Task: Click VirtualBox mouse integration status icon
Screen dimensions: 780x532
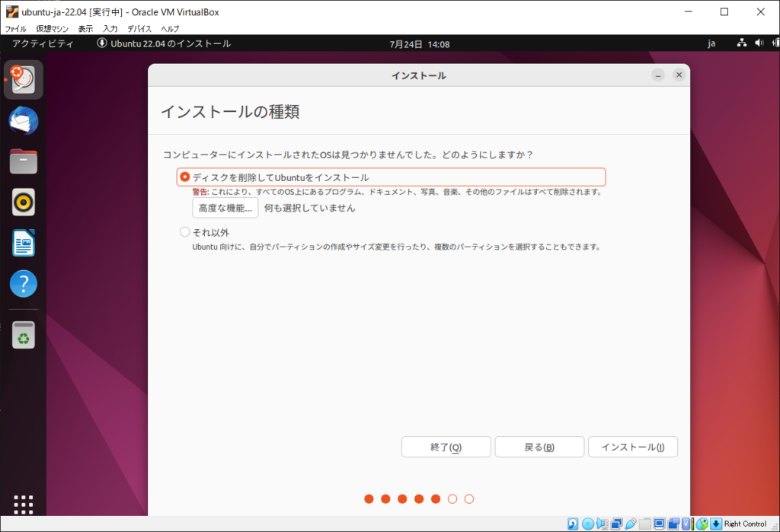Action: [x=702, y=524]
